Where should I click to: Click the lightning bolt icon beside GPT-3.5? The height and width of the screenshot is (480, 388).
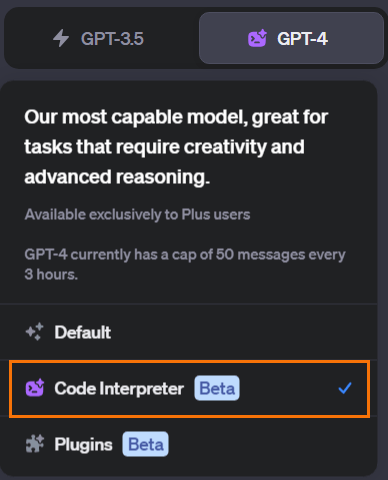pos(61,38)
